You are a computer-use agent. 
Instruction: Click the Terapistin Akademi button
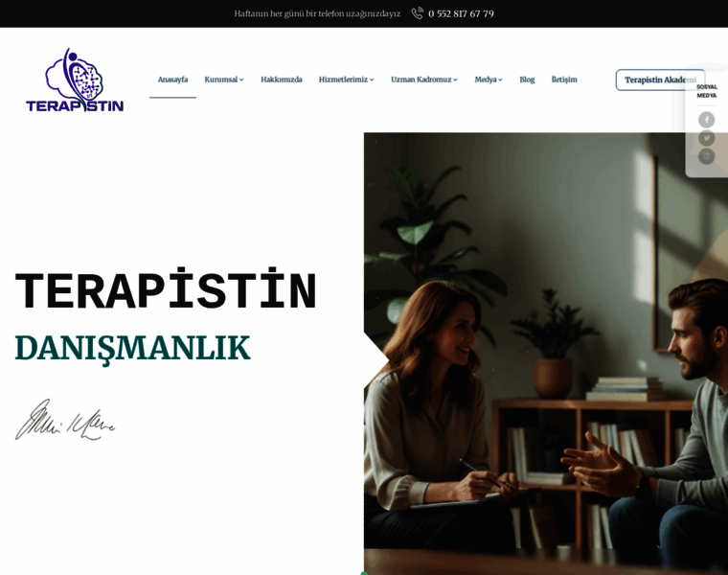(x=660, y=80)
